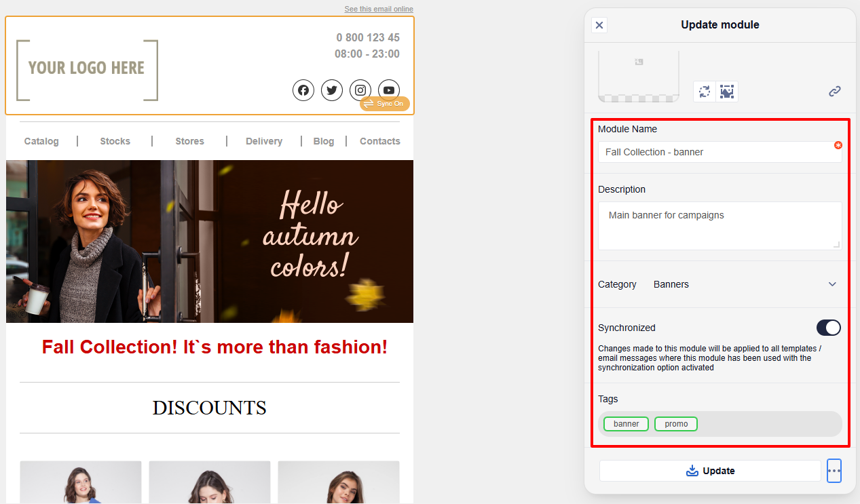This screenshot has width=860, height=504.
Task: Select the Hello autumn colors banner image
Action: tap(210, 241)
